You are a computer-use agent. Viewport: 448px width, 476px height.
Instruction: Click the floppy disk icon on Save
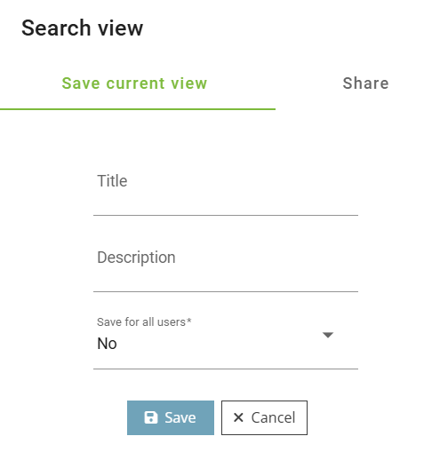coord(151,417)
